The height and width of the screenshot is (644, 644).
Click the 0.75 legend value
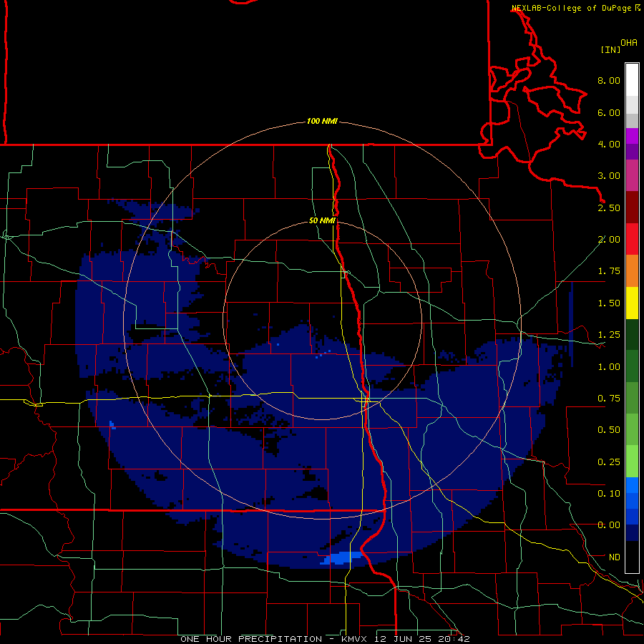[609, 399]
